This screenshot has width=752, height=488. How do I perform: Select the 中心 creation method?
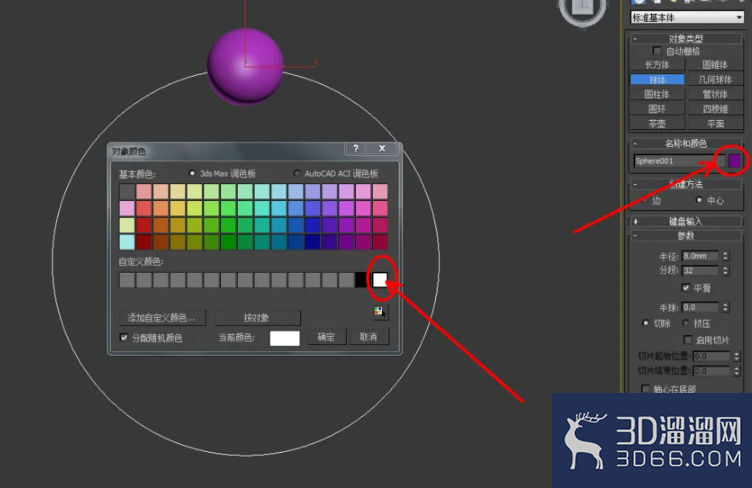tap(699, 200)
